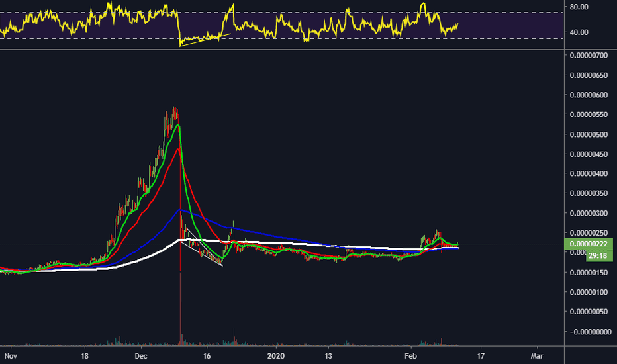
Task: Click the 0.00000100 price axis label
Action: [x=589, y=292]
